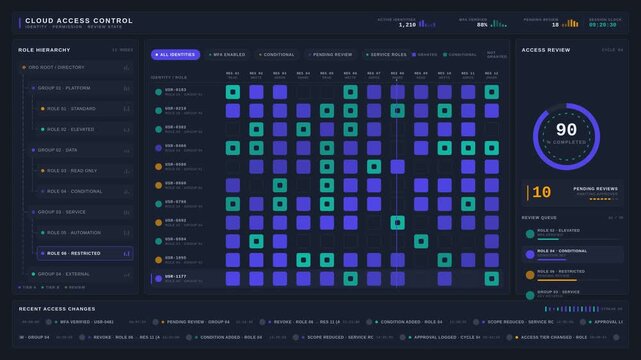Toggle USR-0103 access to RES 01
This screenshot has height=360, width=641.
(233, 92)
